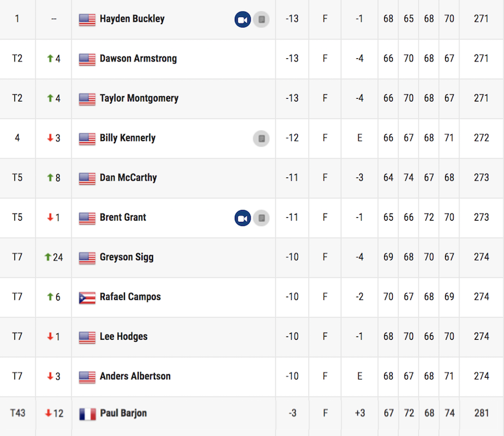
Task: Expand Rafael Campos's row details
Action: (x=252, y=297)
